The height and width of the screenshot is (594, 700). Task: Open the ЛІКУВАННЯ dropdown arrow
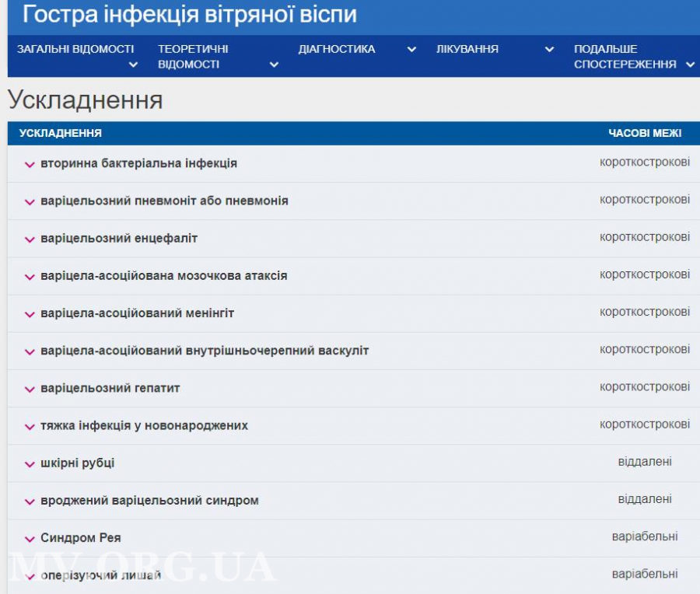pyautogui.click(x=549, y=49)
